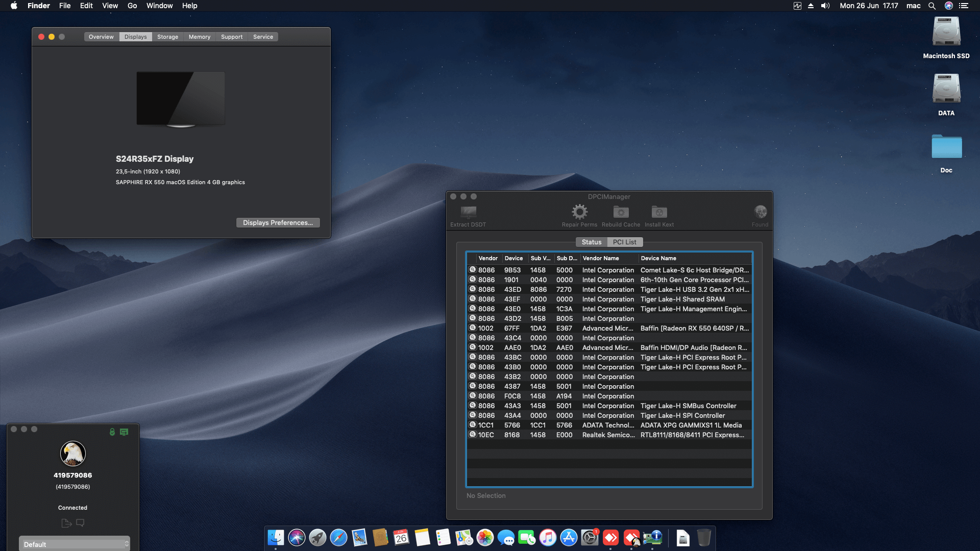Open the Storage tab in About This Mac
The width and height of the screenshot is (980, 551).
(167, 37)
